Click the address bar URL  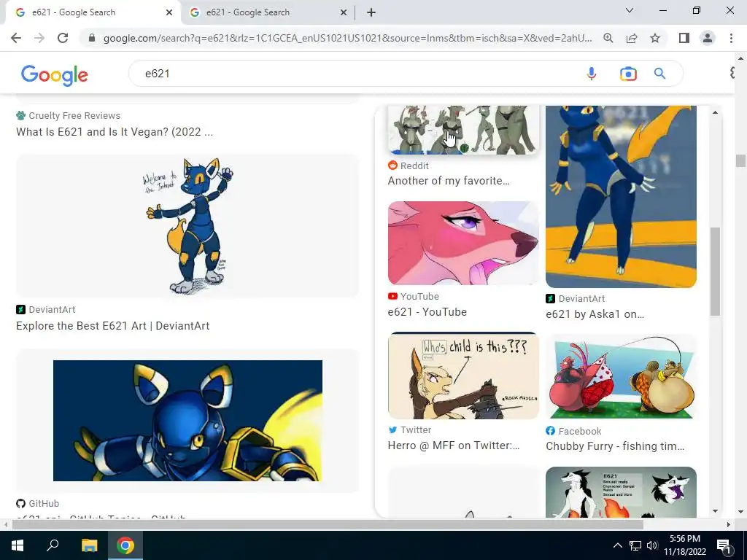point(347,38)
